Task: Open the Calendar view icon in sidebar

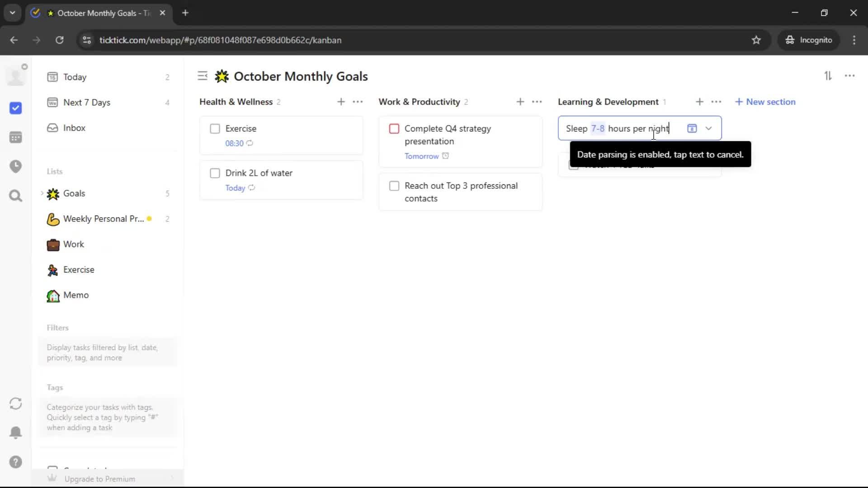Action: (x=15, y=137)
